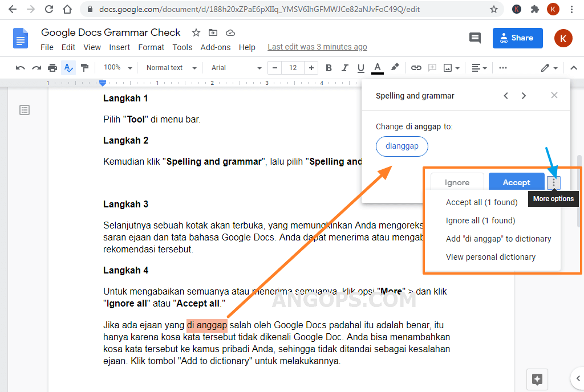Open the insert image dropdown
The image size is (584, 392).
click(x=452, y=68)
